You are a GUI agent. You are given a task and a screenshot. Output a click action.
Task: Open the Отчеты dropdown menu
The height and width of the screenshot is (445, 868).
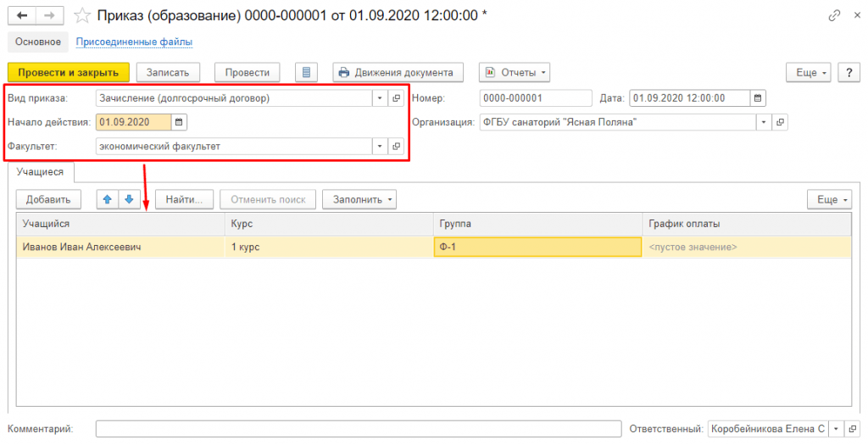click(515, 73)
